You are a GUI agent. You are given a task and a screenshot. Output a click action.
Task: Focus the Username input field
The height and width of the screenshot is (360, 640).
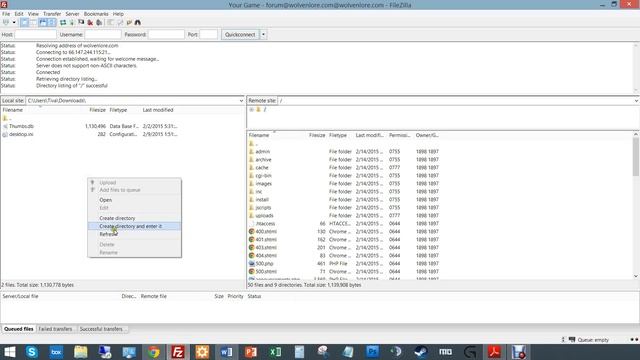(103, 35)
